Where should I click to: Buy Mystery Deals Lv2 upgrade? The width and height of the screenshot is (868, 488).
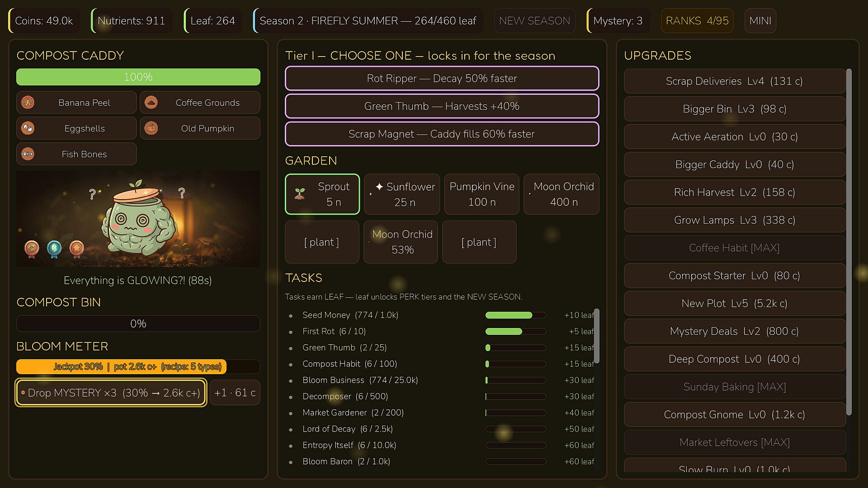[735, 331]
